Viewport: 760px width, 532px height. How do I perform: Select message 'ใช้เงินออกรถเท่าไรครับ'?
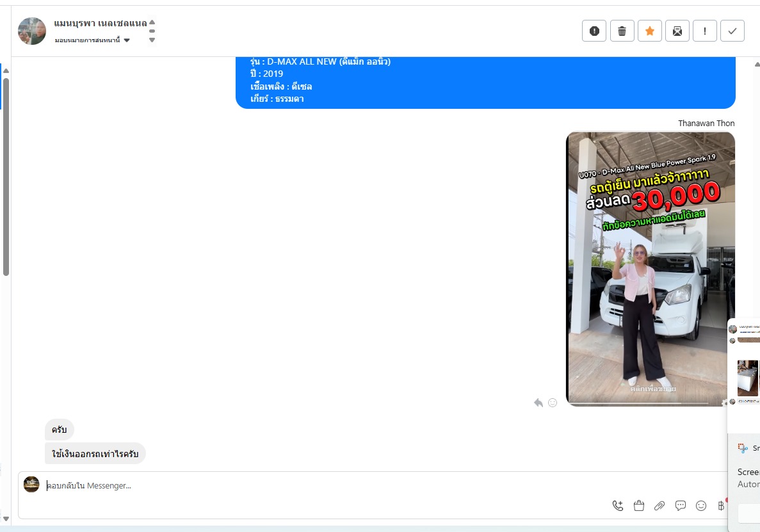point(95,453)
